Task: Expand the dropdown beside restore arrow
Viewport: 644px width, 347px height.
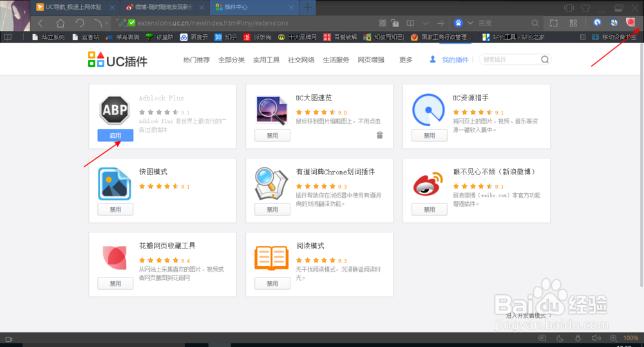Action: coord(107,23)
